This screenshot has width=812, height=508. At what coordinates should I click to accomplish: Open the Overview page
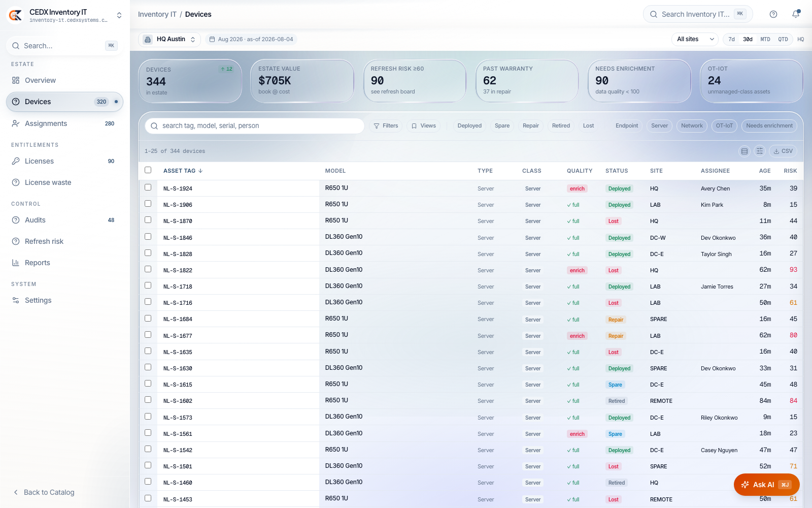(x=64, y=80)
